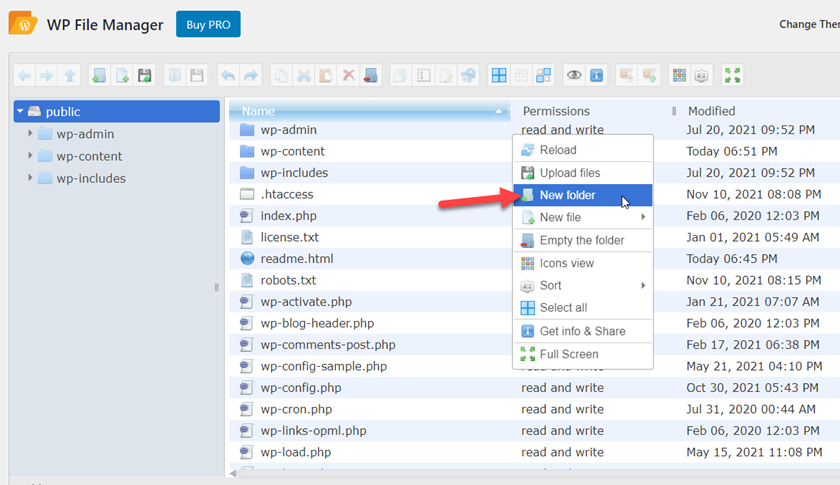This screenshot has width=840, height=485.
Task: Choose Select all in context menu
Action: point(583,308)
